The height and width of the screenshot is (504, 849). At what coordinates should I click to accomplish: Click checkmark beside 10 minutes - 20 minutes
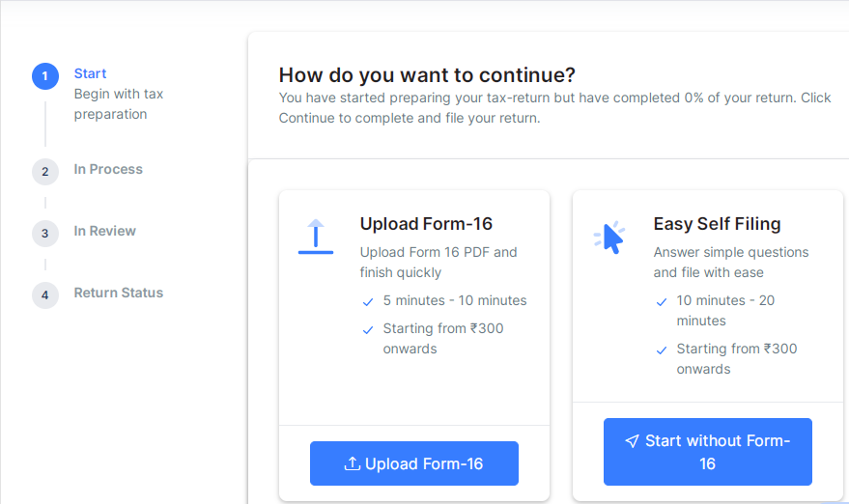661,302
